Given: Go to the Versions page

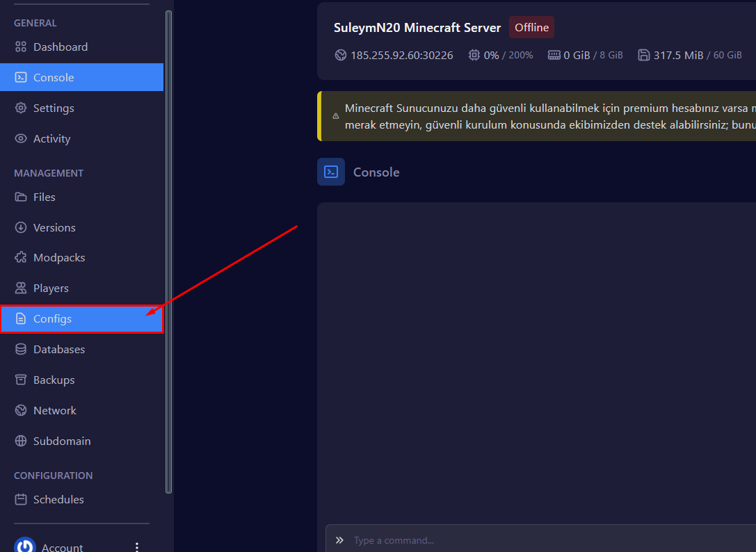Looking at the screenshot, I should [81, 227].
